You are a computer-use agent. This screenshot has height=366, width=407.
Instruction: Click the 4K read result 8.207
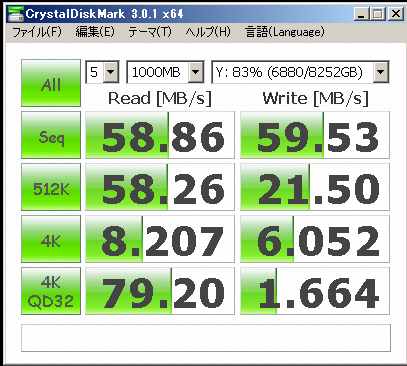tap(160, 239)
